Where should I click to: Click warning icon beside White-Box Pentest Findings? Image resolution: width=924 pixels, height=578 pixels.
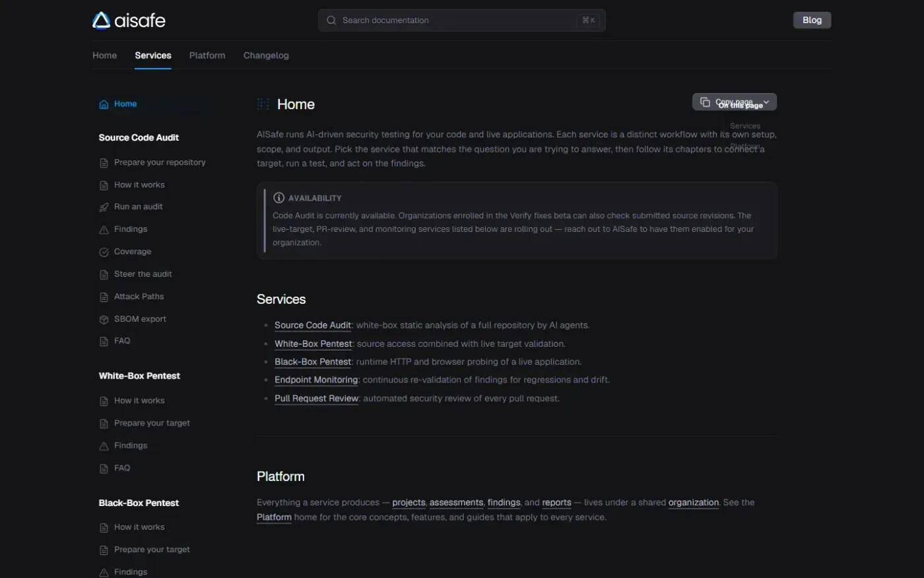(x=104, y=446)
